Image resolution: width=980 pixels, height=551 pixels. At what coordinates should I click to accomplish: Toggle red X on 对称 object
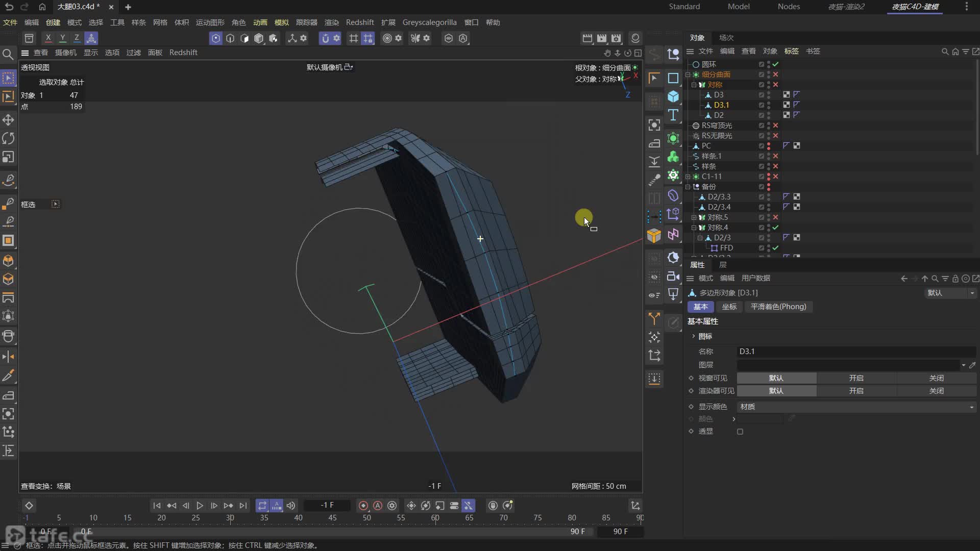[775, 85]
